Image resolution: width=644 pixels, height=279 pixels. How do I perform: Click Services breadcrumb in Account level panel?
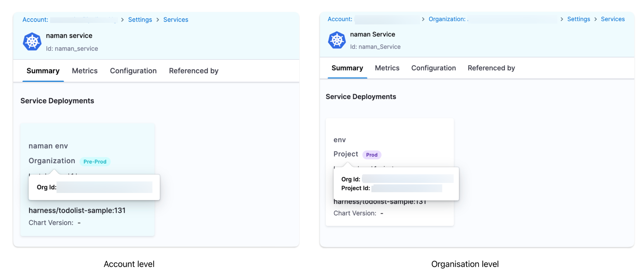175,20
